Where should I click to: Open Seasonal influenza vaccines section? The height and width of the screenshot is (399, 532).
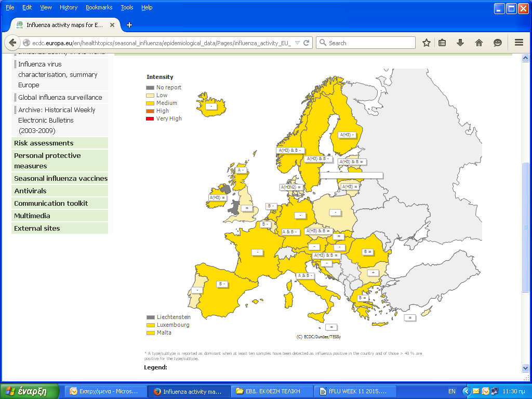(60, 178)
